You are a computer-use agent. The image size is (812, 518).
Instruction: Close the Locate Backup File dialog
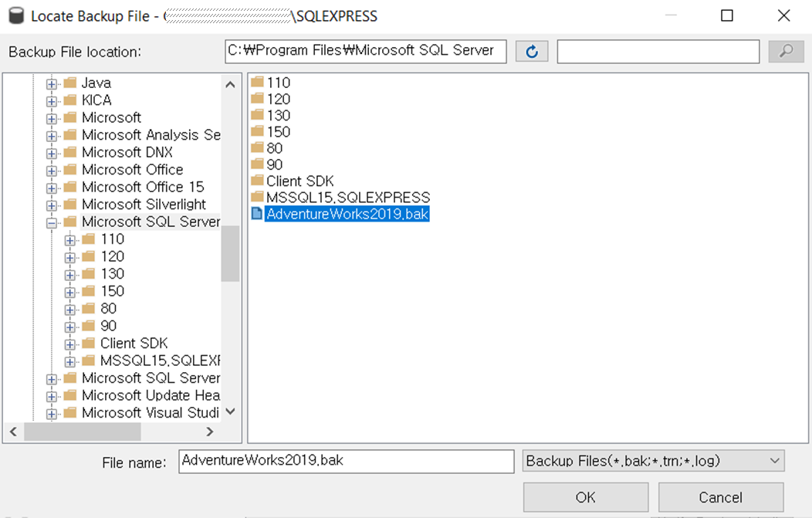point(784,15)
